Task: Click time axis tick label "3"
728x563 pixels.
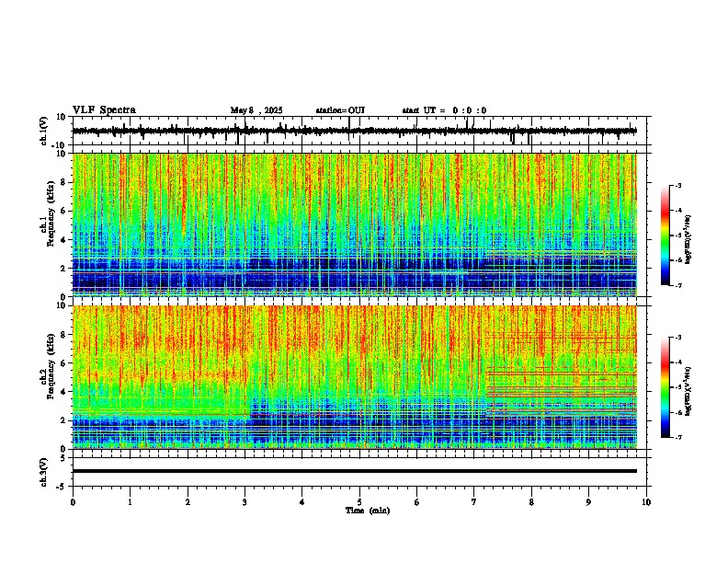Action: (x=245, y=502)
